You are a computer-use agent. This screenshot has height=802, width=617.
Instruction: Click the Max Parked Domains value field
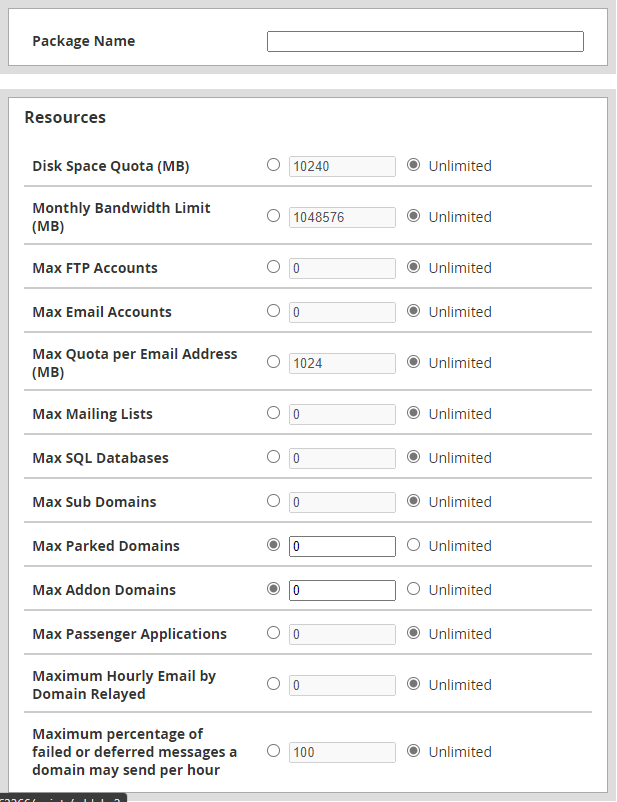342,546
